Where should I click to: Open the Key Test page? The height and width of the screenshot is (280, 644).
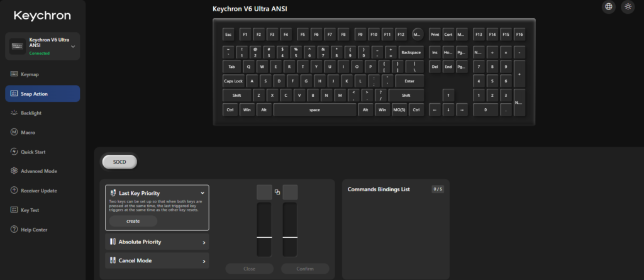coord(43,210)
